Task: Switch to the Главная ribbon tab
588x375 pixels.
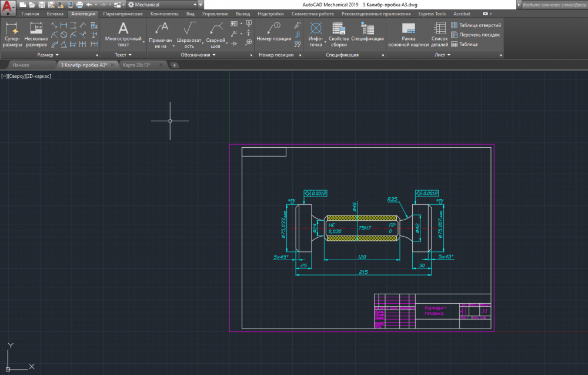Action: 30,14
